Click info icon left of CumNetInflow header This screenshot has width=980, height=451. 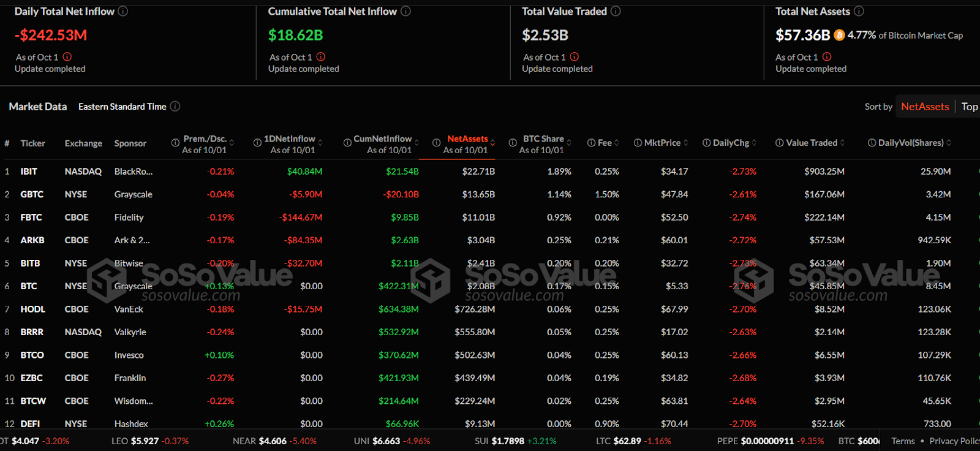coord(347,143)
